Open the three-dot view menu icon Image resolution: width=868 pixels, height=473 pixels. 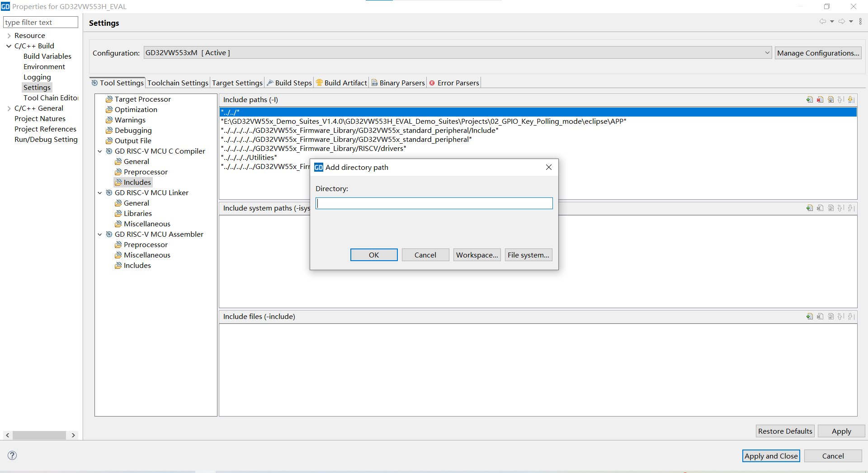pyautogui.click(x=860, y=22)
